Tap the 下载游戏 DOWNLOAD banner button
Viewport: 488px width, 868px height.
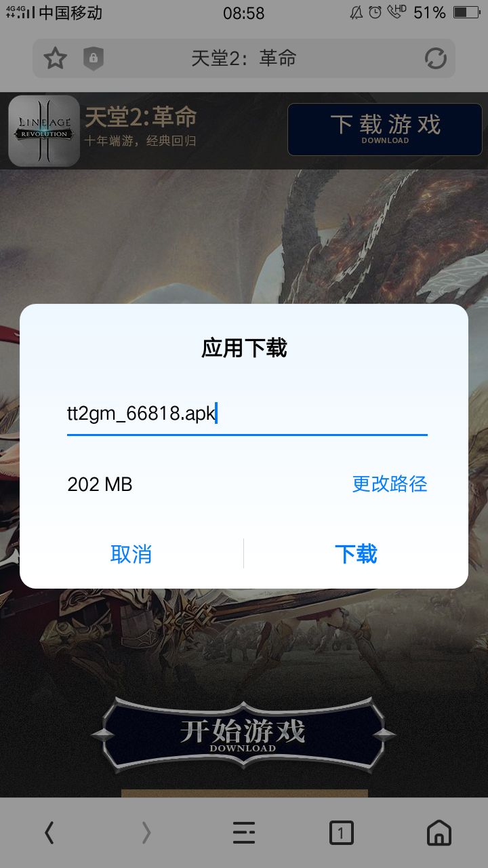385,130
